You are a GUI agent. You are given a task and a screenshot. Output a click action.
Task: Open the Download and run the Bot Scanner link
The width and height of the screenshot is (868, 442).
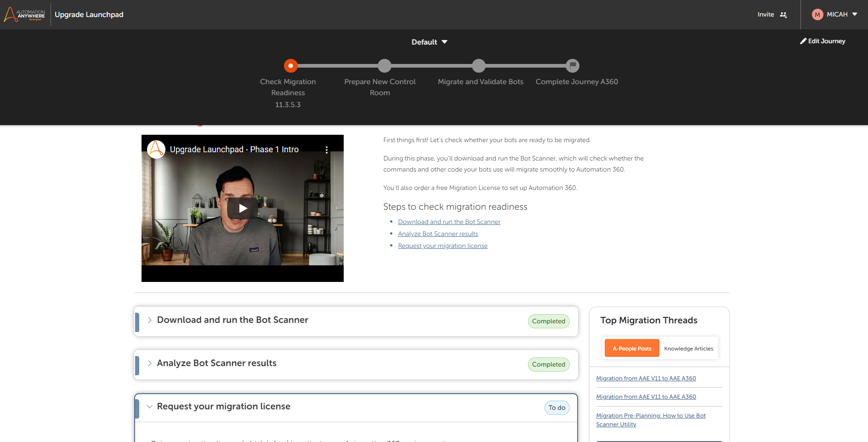[449, 222]
